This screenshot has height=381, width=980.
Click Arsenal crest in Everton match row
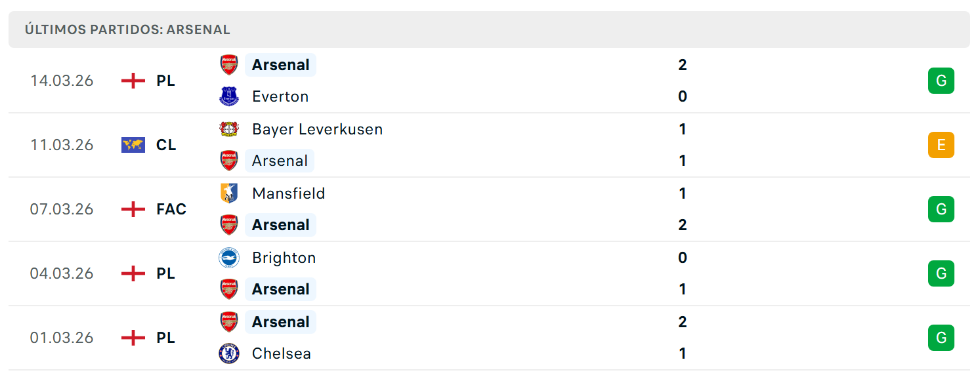tap(229, 65)
